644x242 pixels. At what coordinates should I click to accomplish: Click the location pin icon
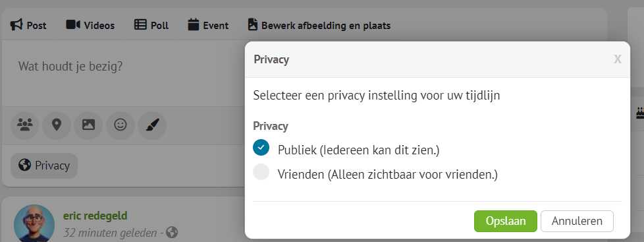click(57, 124)
